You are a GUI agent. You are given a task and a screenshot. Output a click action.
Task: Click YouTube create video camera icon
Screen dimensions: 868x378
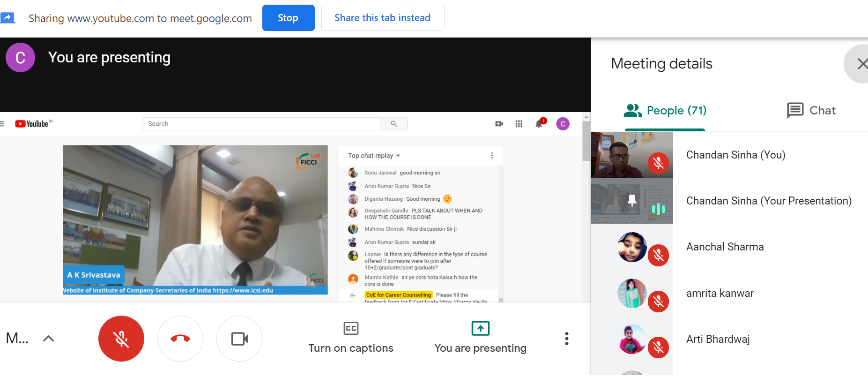[499, 124]
